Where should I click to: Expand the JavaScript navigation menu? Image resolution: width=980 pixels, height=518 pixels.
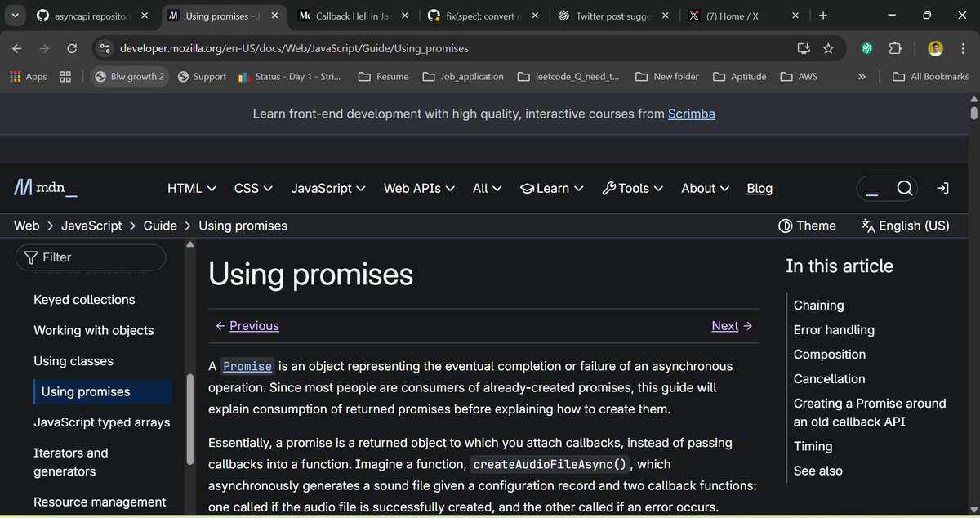click(x=329, y=189)
